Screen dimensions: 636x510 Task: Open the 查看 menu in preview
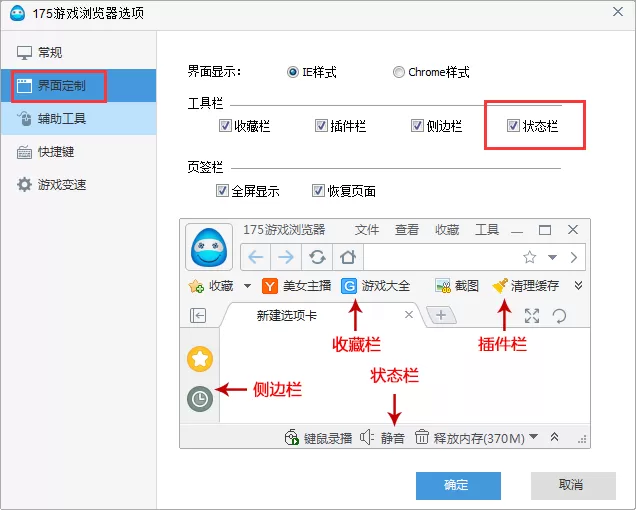(x=407, y=230)
